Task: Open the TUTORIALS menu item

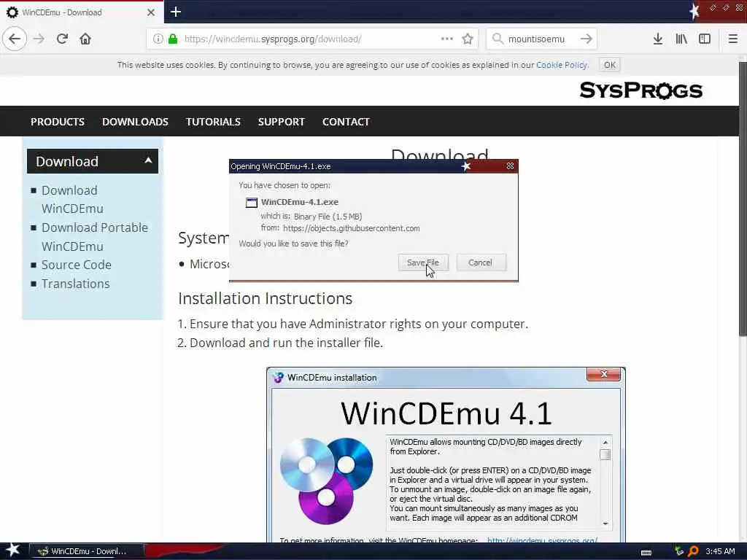Action: click(214, 122)
